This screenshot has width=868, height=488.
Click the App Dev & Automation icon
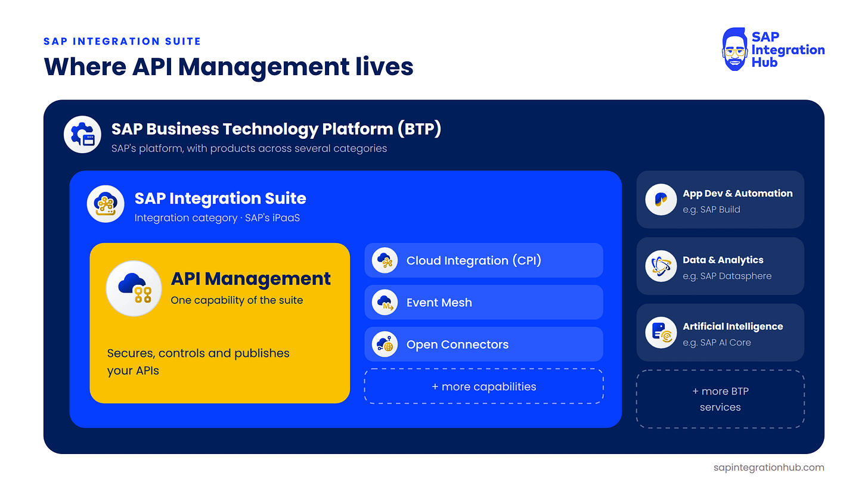click(x=661, y=199)
